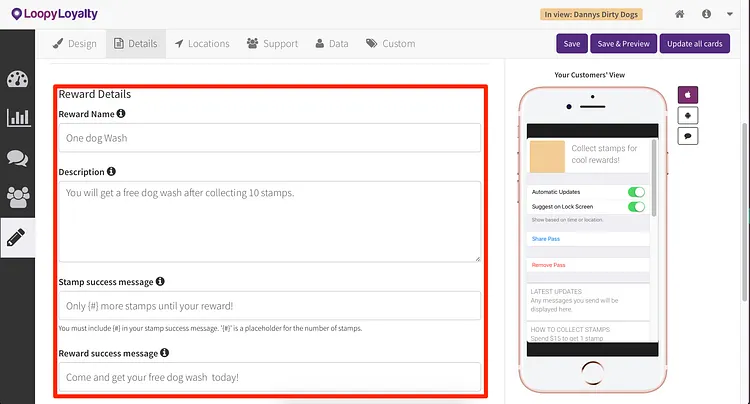Click the Reward Details heading

pos(95,94)
